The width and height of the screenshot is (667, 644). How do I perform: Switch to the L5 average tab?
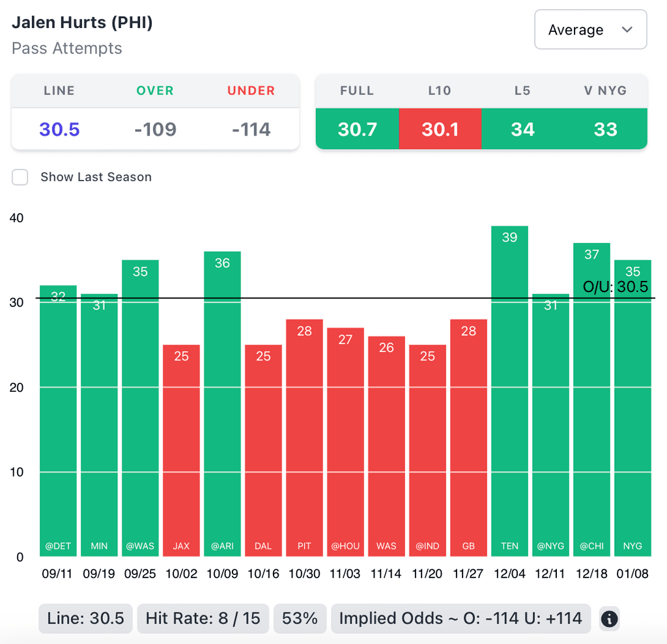tap(522, 129)
